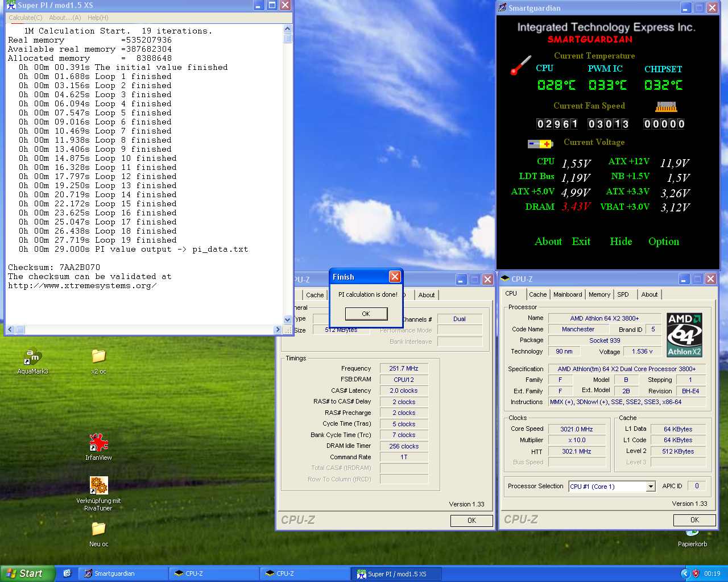Click the DRAM 3,43V voltage reading

576,206
